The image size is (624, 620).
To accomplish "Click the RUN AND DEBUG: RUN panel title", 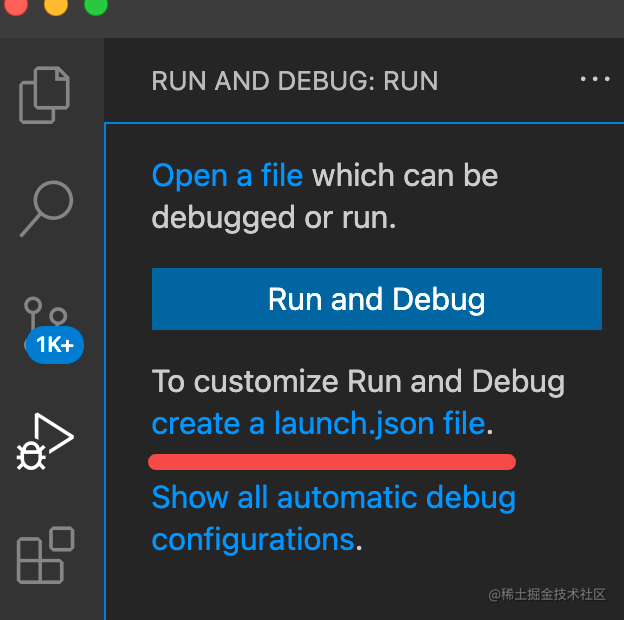I will pos(295,81).
